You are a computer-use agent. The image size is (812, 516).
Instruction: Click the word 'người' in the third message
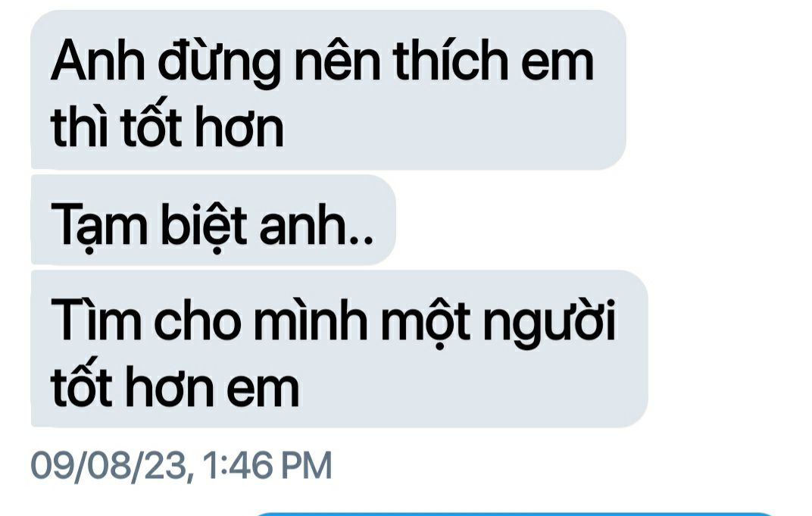549,322
